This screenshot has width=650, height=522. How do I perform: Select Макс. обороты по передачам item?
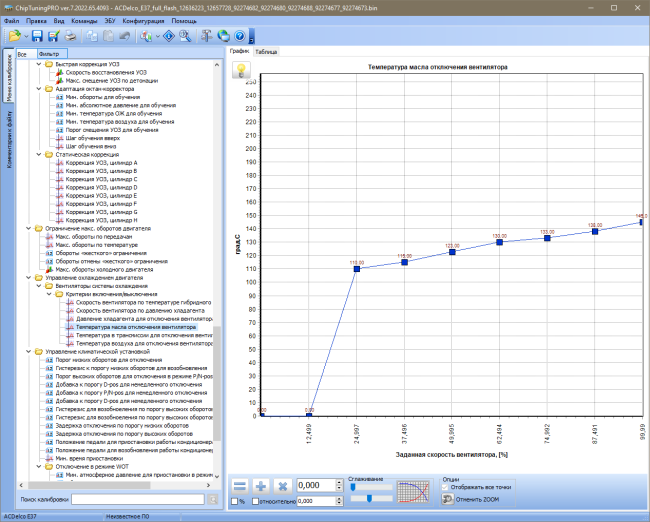94,237
